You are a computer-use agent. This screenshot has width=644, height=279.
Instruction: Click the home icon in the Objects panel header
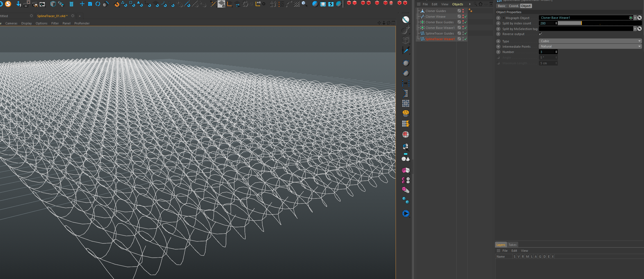[481, 4]
